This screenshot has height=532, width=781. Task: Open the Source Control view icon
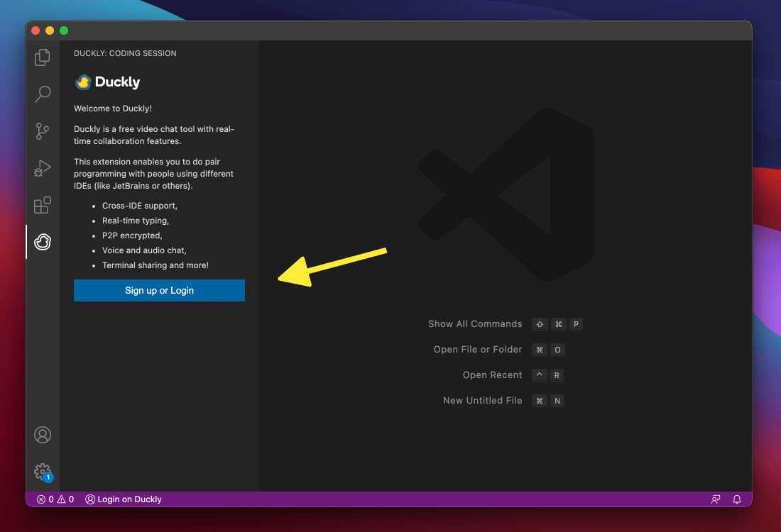click(43, 131)
